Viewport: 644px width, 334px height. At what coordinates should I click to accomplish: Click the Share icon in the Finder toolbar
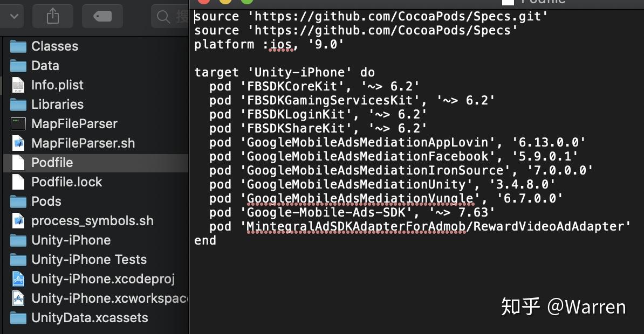[x=52, y=16]
